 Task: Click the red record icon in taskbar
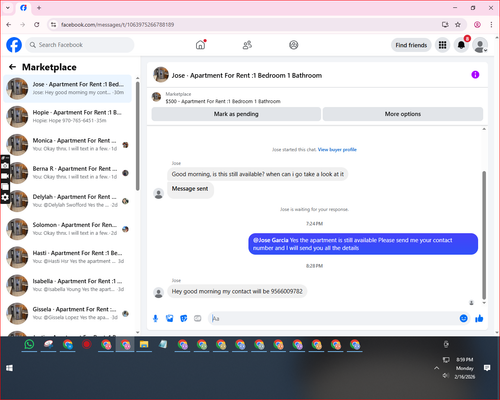pos(87,344)
